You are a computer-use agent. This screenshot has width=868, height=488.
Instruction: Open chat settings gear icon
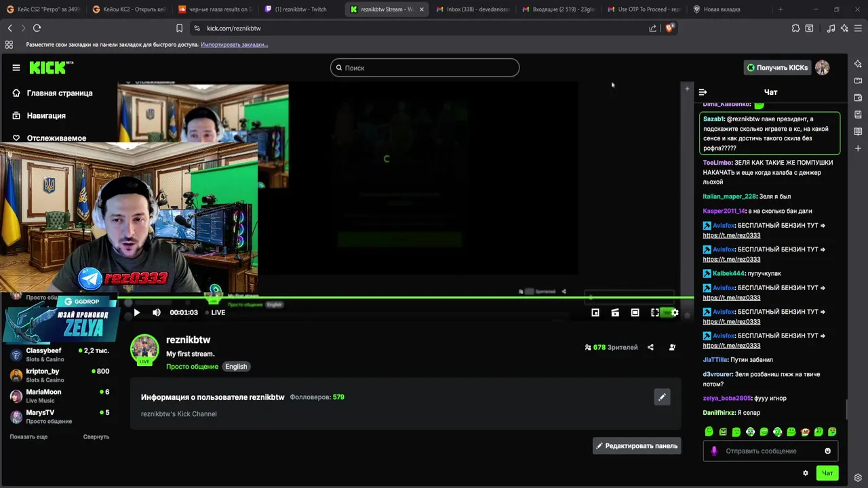pyautogui.click(x=806, y=473)
